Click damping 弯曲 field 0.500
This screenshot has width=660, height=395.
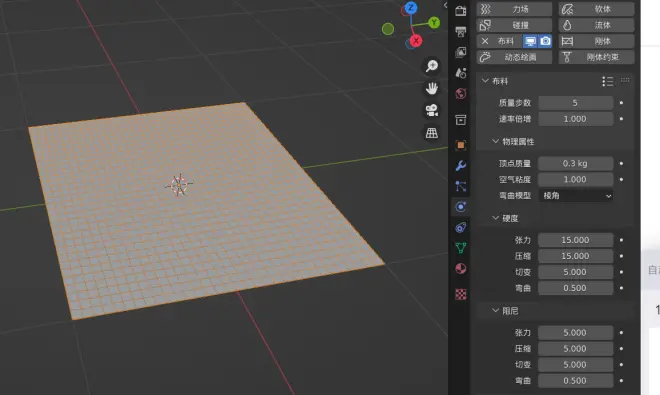pyautogui.click(x=576, y=381)
